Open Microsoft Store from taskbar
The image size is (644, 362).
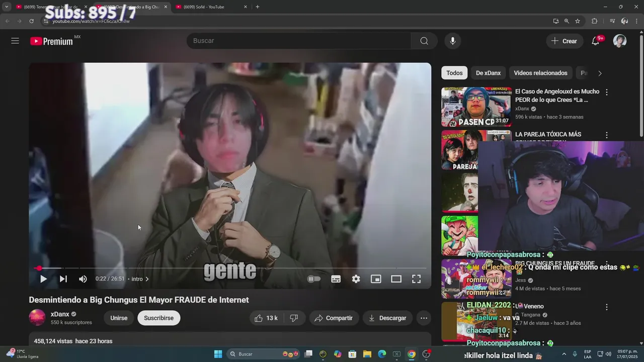point(353,354)
